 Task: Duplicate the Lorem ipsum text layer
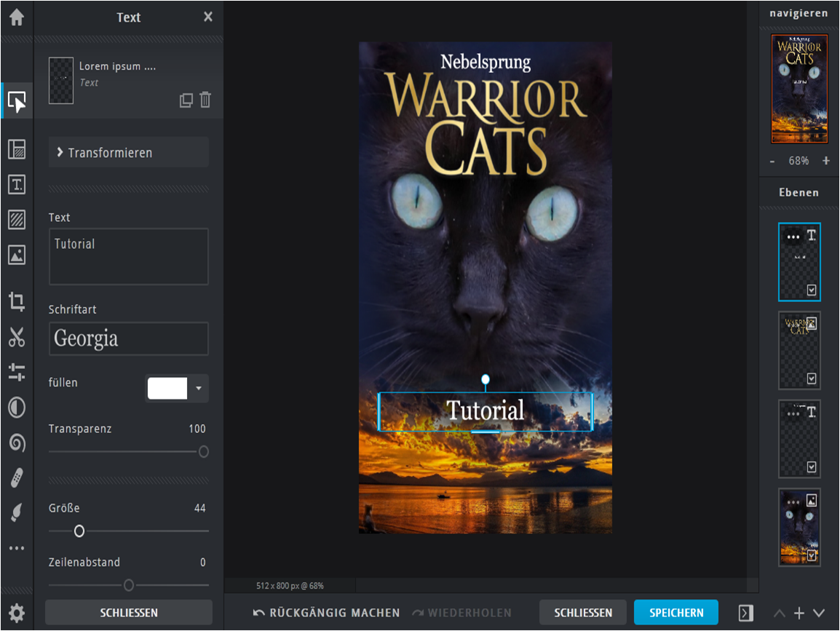click(x=186, y=100)
